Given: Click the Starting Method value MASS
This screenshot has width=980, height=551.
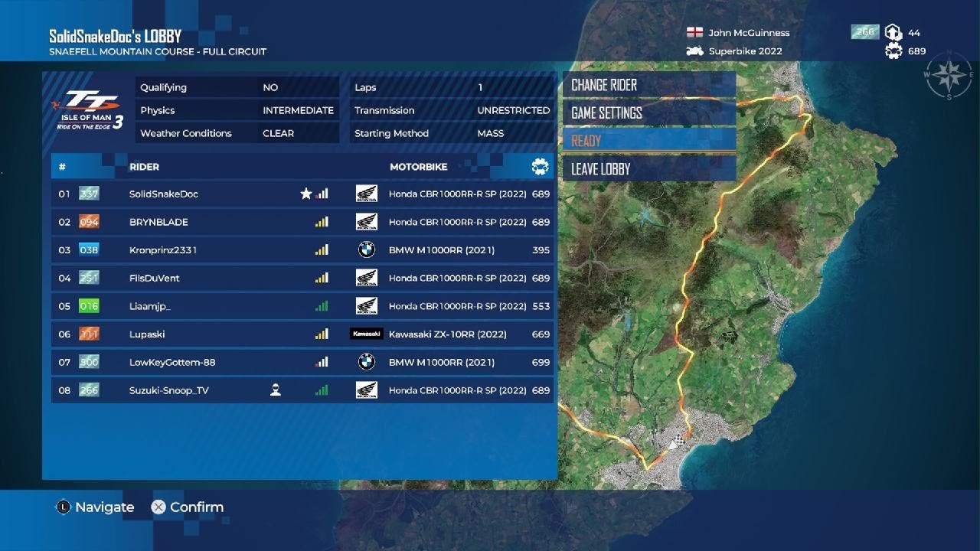Looking at the screenshot, I should point(491,133).
